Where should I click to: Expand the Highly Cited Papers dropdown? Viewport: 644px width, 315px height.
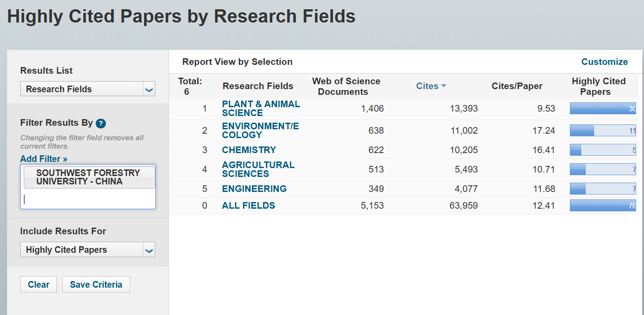88,250
